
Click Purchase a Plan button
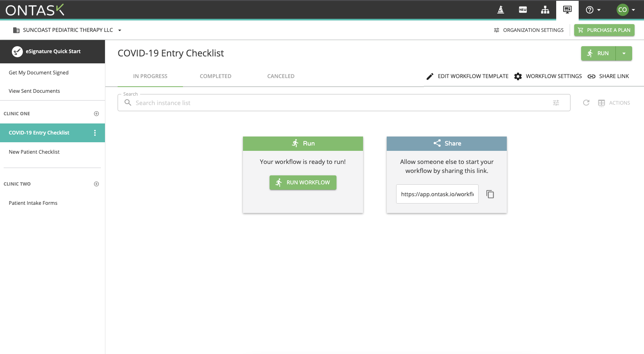click(x=604, y=30)
